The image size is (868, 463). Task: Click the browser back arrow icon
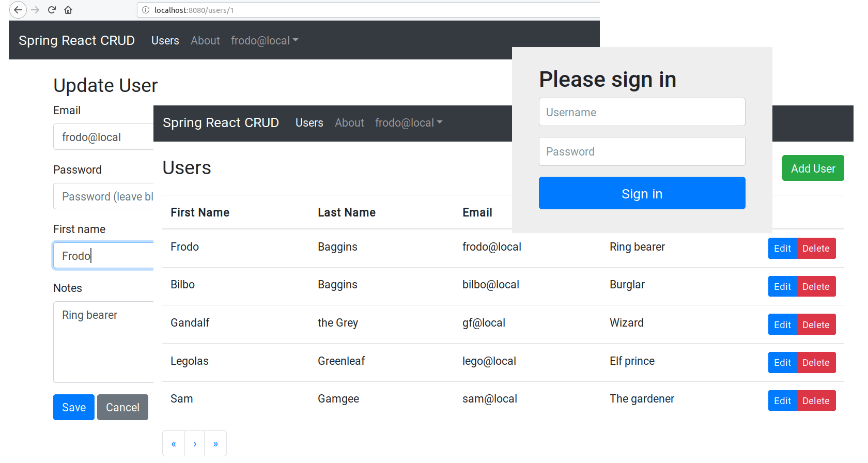point(18,10)
